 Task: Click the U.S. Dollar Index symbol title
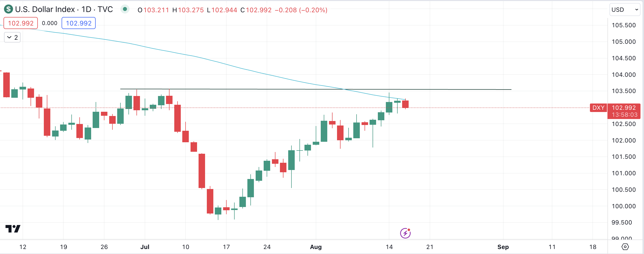(x=45, y=9)
